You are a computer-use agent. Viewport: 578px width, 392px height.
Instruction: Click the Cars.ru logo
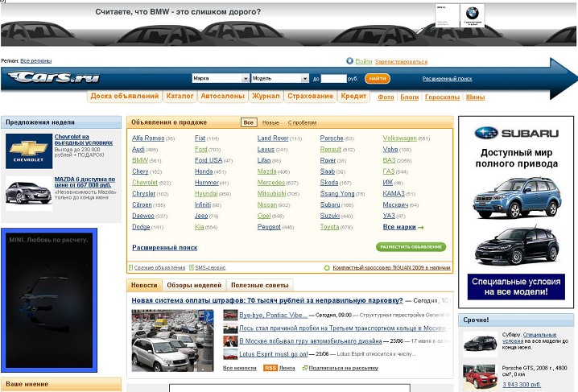click(54, 77)
